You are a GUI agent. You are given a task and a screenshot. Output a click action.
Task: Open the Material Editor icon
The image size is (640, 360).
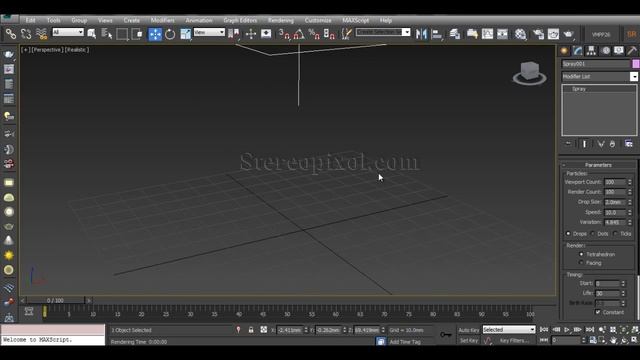pyautogui.click(x=520, y=34)
